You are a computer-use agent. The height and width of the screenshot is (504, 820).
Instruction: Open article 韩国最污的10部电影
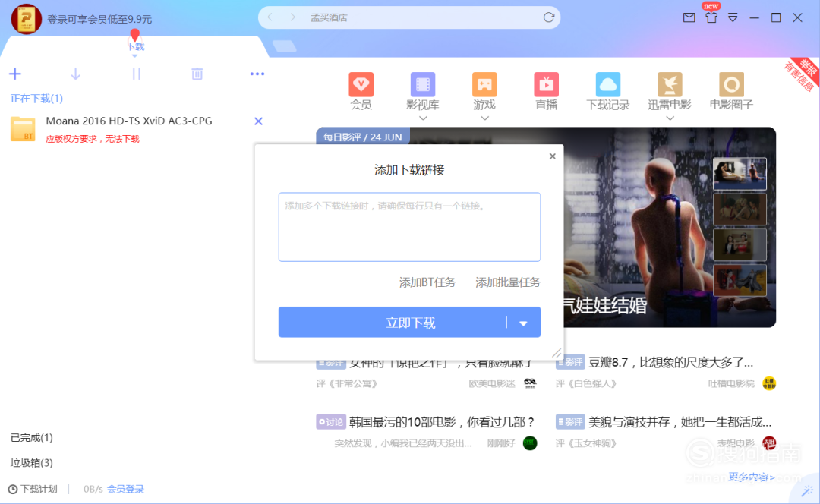click(x=443, y=422)
